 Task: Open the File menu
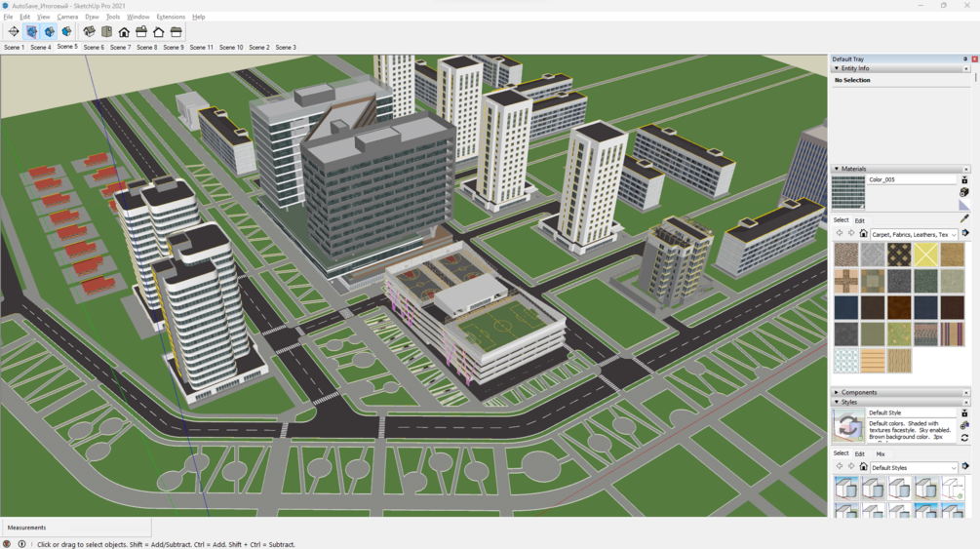coord(8,17)
